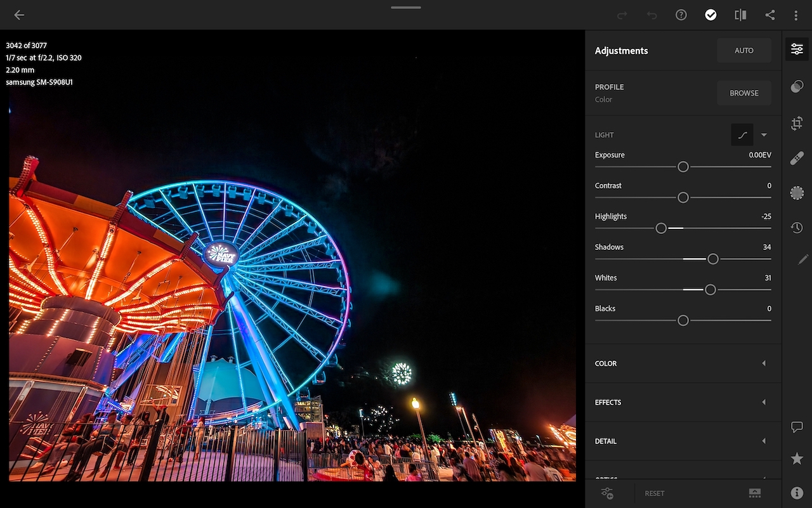The image size is (812, 508).
Task: Click BROWSE to choose a profile
Action: click(743, 93)
